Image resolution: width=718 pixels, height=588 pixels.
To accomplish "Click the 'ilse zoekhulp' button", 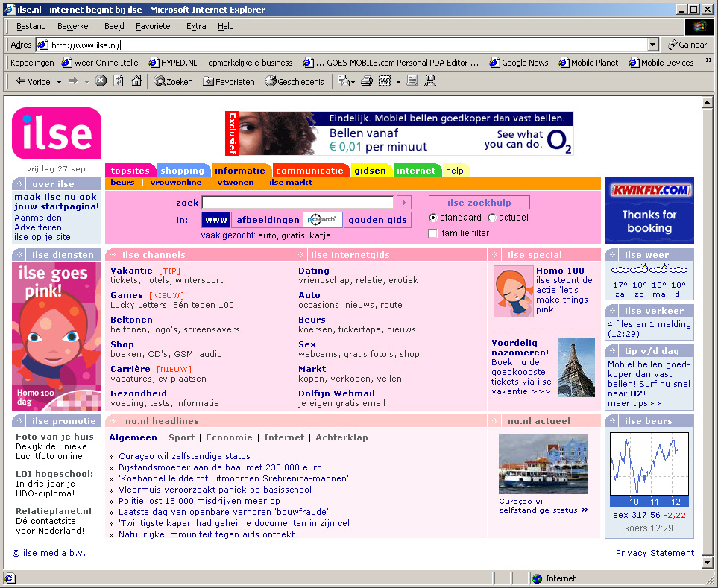I will click(479, 202).
